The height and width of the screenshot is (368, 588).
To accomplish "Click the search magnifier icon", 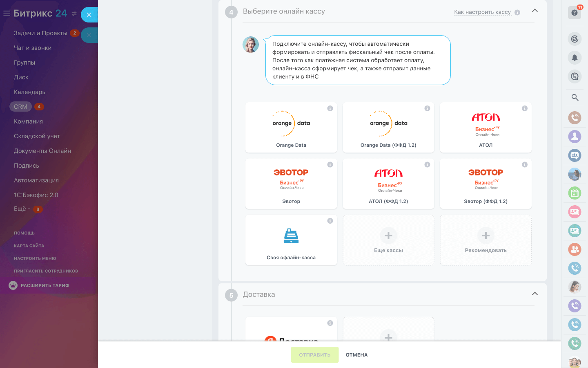I will [x=575, y=97].
